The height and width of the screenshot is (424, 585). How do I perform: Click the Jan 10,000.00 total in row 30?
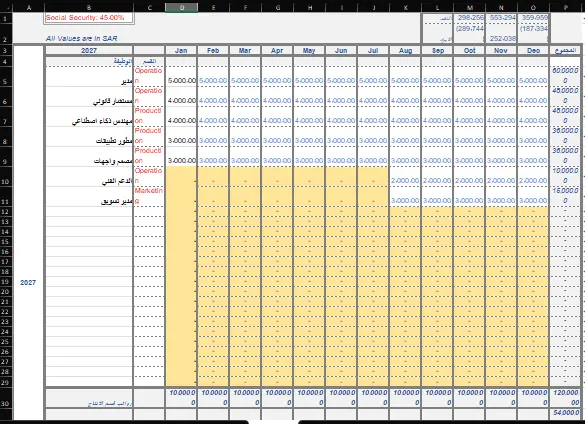(x=182, y=398)
